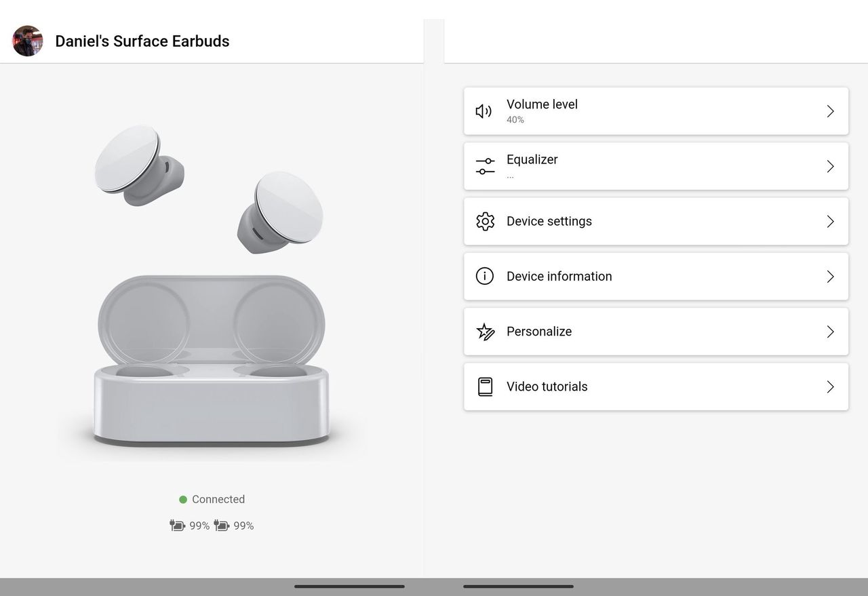
Task: Open Device information via its chevron
Action: (x=830, y=276)
